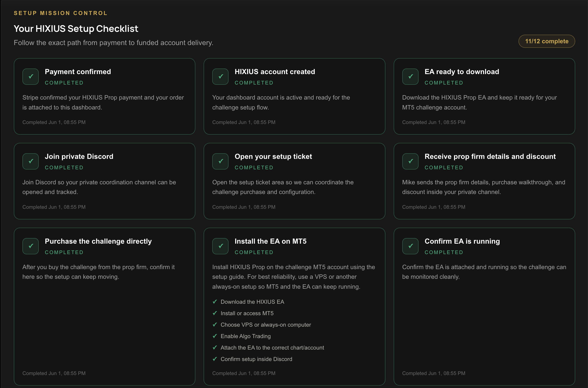Click COMPLETED status under Confirm EA is running
Screen dimensions: 588x388
[x=444, y=252]
